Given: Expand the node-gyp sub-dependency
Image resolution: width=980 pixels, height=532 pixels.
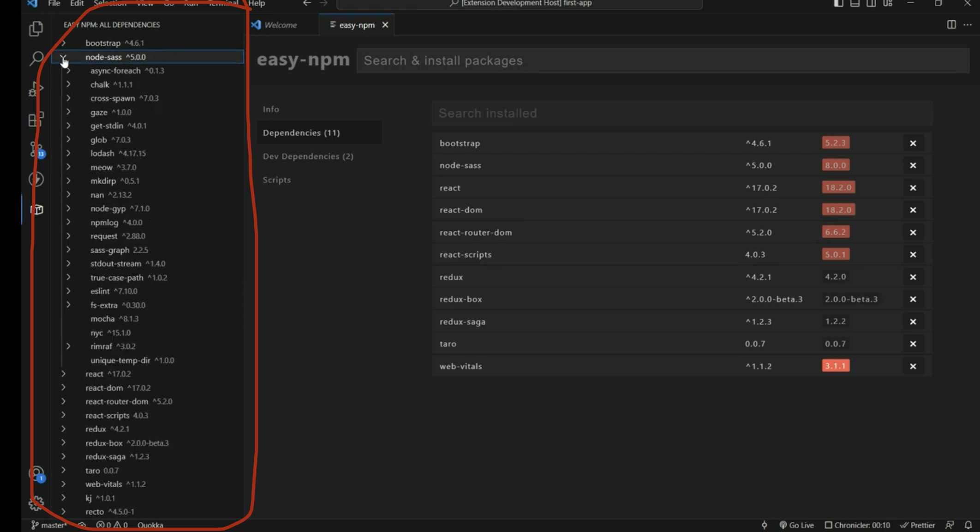Looking at the screenshot, I should click(68, 208).
